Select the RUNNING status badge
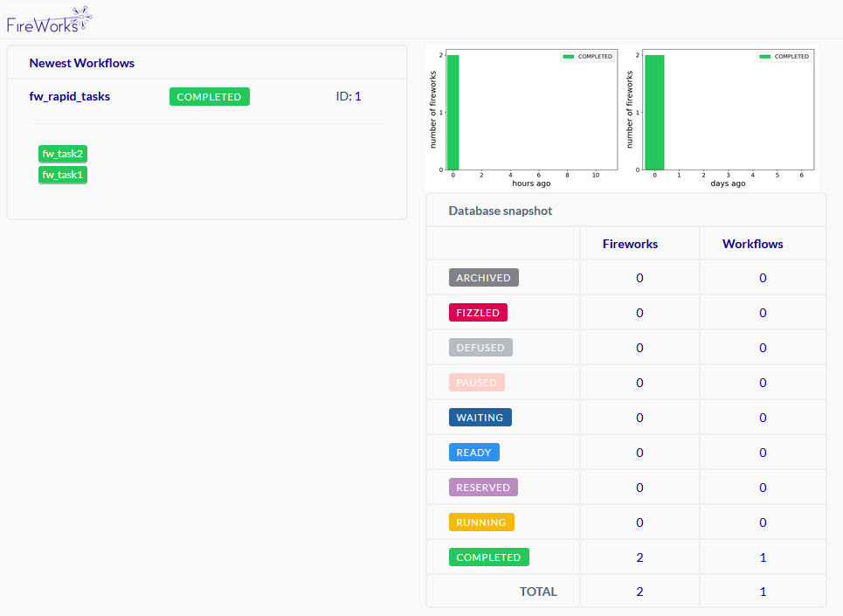 click(481, 522)
